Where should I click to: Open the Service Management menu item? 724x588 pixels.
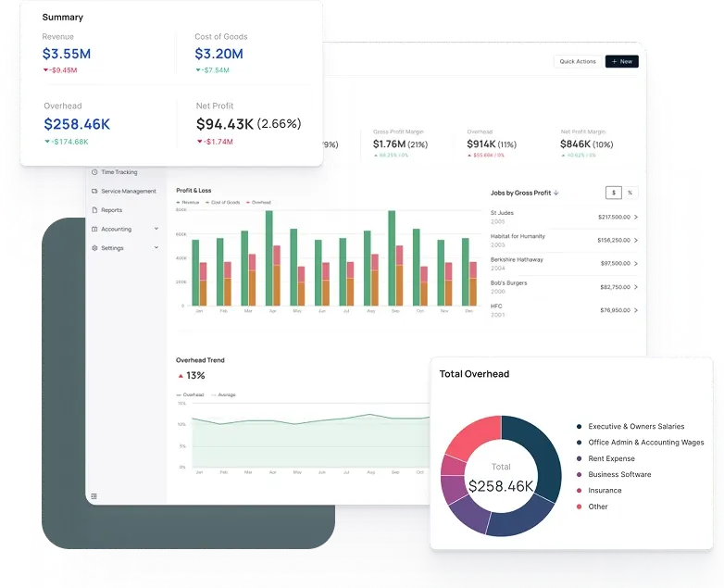pyautogui.click(x=126, y=191)
